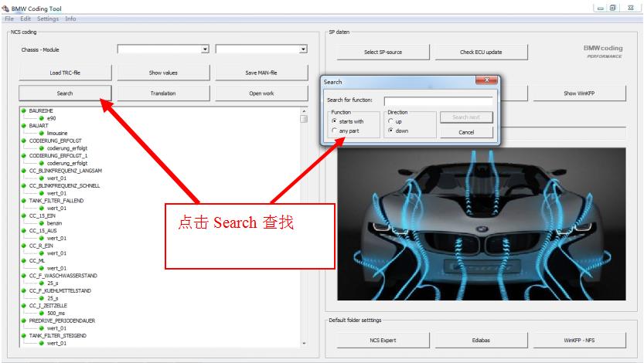
Task: Select the benzin value item
Action: (54, 223)
